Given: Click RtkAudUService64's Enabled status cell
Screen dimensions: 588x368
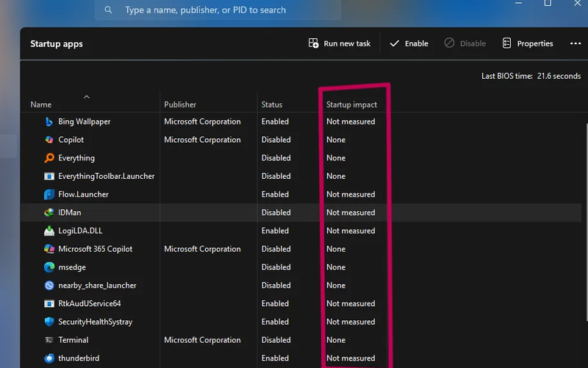Looking at the screenshot, I should coord(275,303).
